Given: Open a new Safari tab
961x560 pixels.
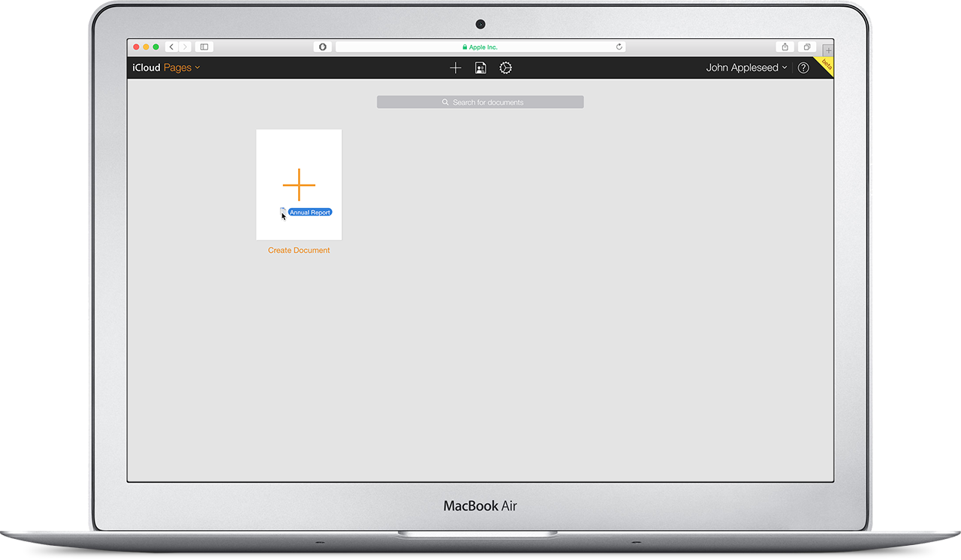Looking at the screenshot, I should (828, 50).
